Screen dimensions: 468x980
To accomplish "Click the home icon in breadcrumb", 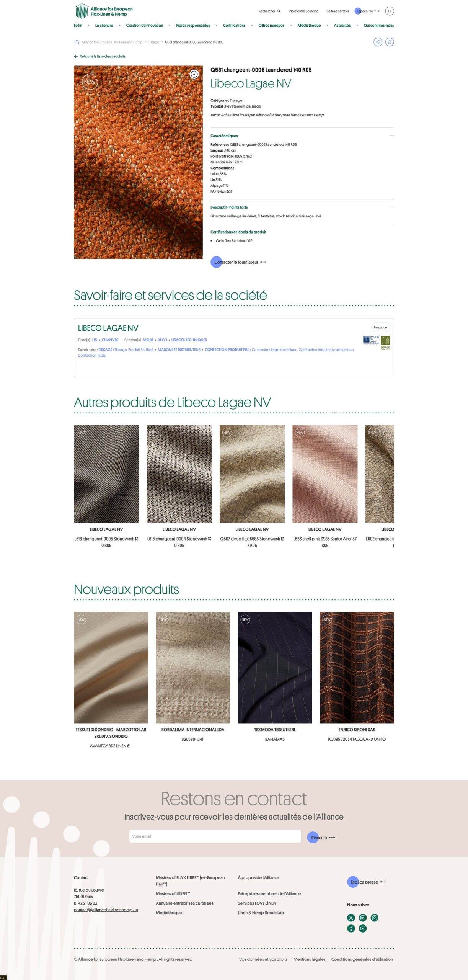I will (77, 42).
